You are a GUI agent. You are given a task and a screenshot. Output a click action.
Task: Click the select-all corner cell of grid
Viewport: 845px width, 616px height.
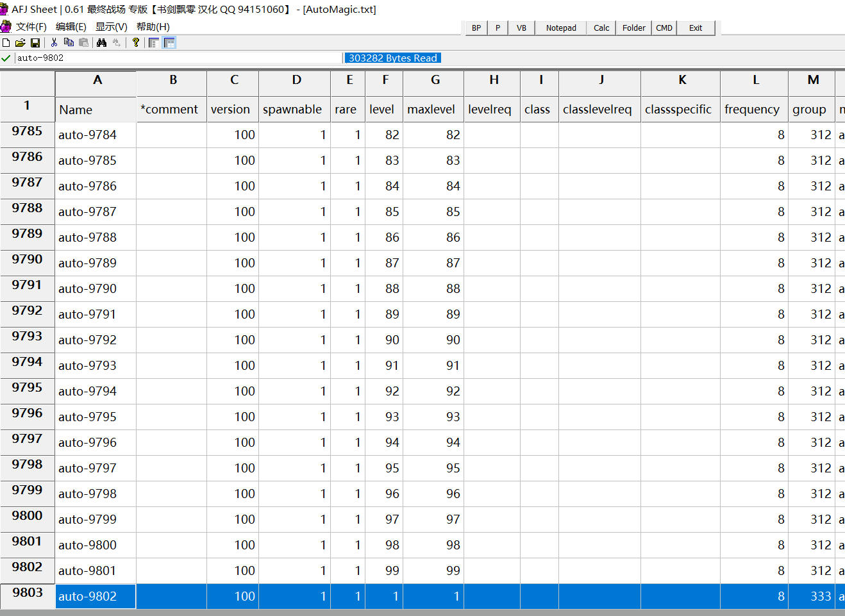tap(28, 83)
